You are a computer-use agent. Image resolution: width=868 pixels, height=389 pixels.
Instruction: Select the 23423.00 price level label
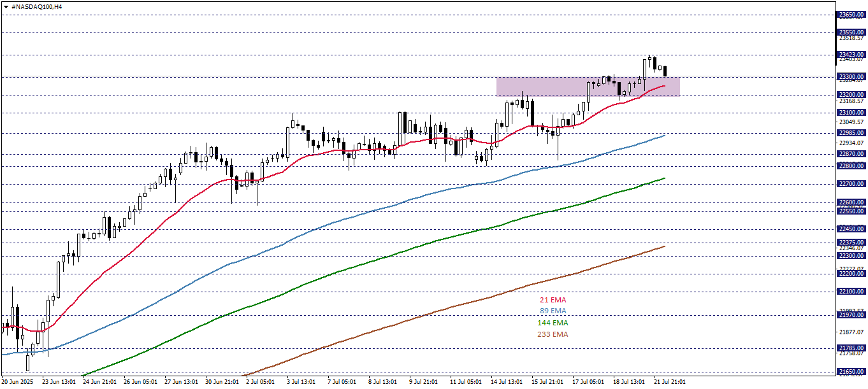click(851, 55)
